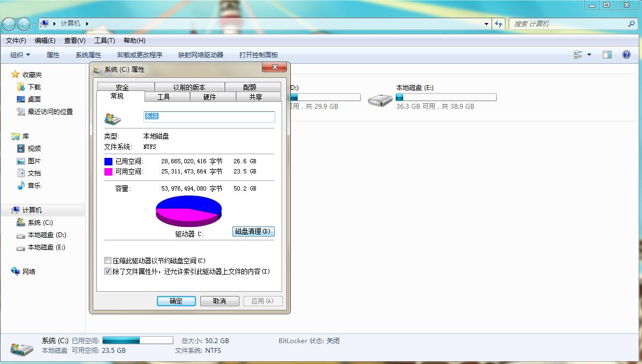Viewport: 642px width, 364px height.
Task: Click the search magnifier icon
Action: point(631,24)
